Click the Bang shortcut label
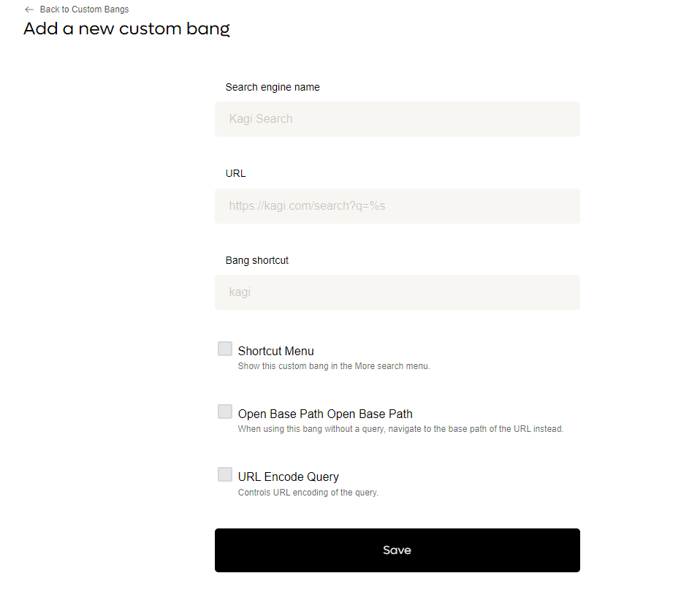This screenshot has height=592, width=700. click(256, 260)
